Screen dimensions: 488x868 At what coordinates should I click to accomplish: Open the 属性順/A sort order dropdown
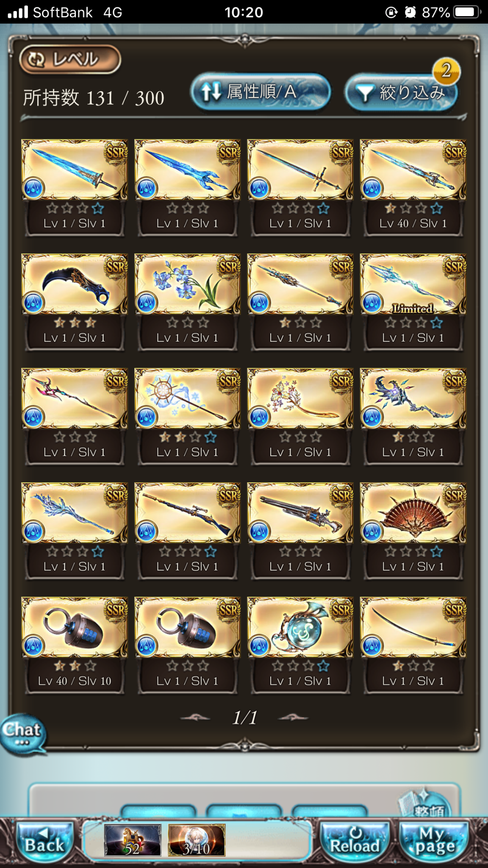click(x=261, y=92)
